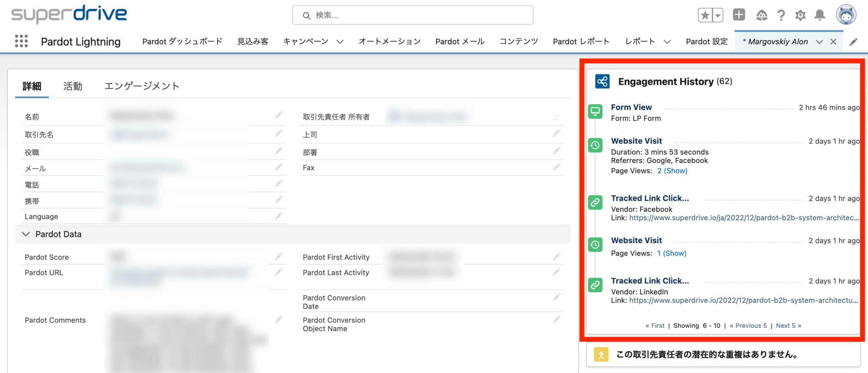Open the Trailhead guidance cloud icon
868x373 pixels.
[x=762, y=15]
